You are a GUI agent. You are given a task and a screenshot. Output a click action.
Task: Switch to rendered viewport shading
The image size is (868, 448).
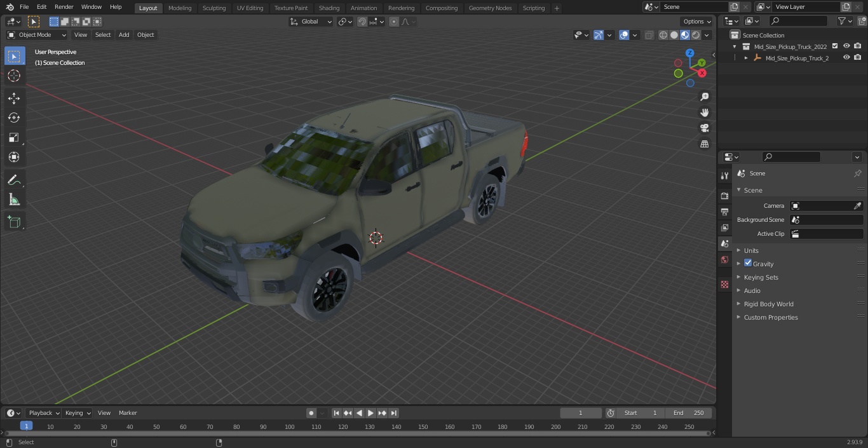click(696, 35)
